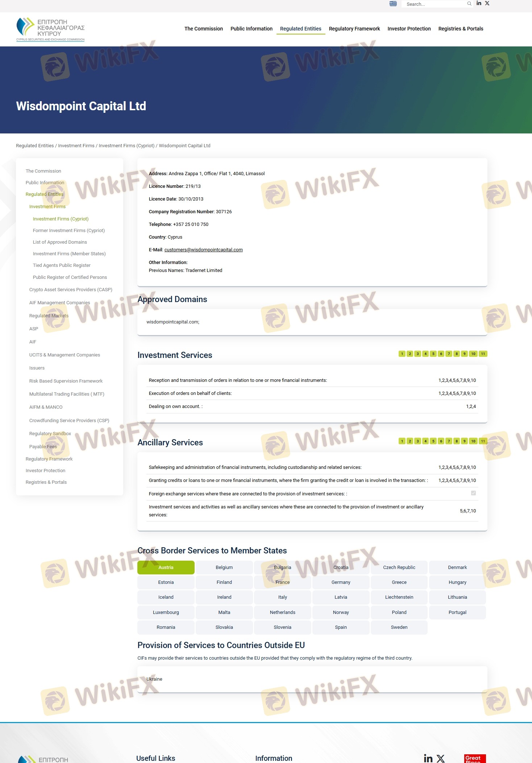Screen dimensions: 532x763
Task: Toggle the Foreign exchange services checkbox
Action: pyautogui.click(x=473, y=493)
